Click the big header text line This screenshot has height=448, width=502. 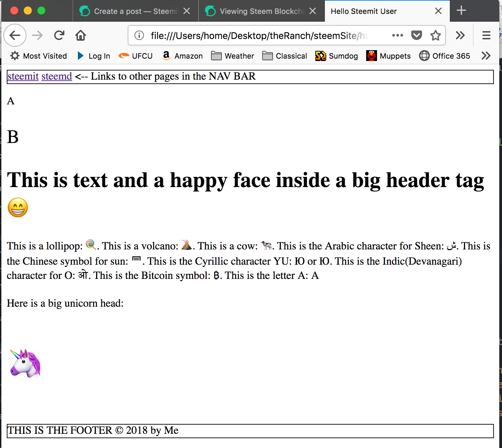[246, 180]
